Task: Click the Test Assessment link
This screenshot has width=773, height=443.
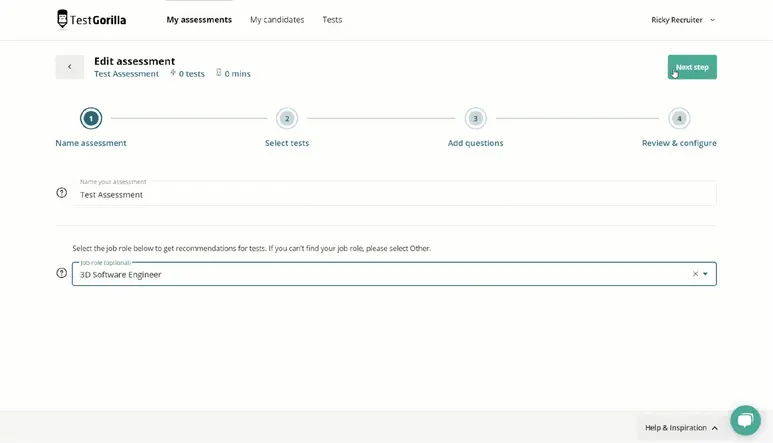Action: tap(126, 74)
